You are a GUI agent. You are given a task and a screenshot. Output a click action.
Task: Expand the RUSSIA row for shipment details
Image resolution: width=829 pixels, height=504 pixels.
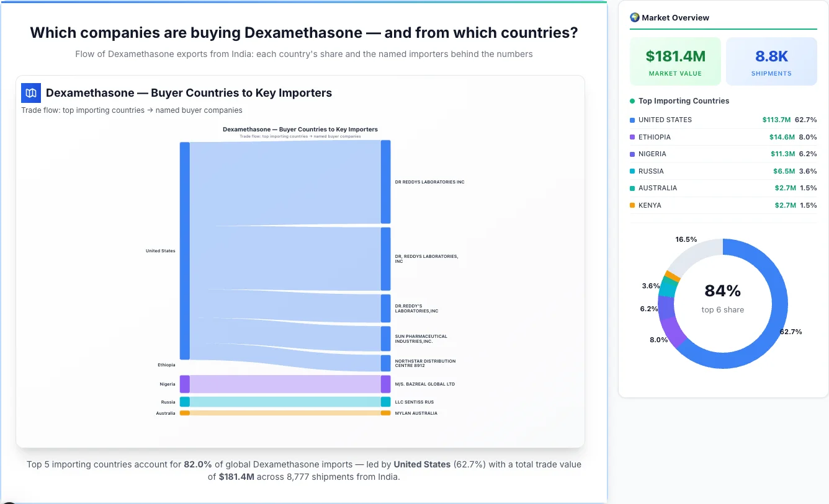tap(723, 171)
